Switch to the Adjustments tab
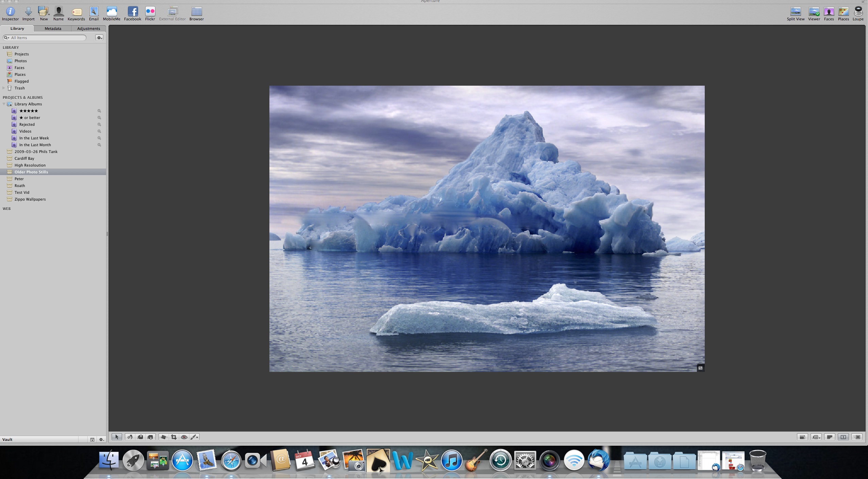The width and height of the screenshot is (868, 479). 88,29
